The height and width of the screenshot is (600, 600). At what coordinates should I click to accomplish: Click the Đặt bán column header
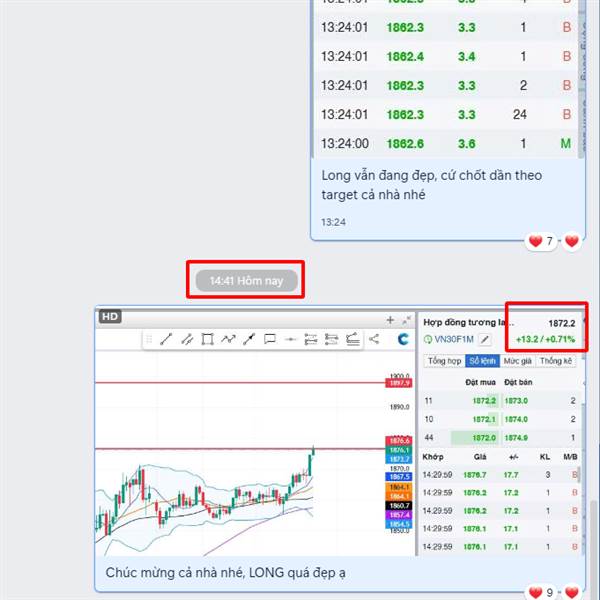(518, 382)
